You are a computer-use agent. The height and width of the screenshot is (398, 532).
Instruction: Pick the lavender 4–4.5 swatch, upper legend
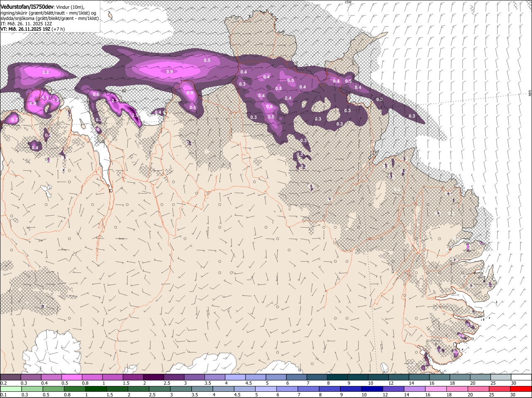[235, 377]
